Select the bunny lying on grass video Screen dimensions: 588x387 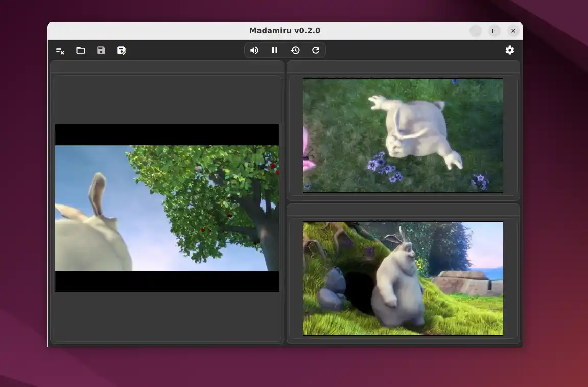pyautogui.click(x=403, y=135)
